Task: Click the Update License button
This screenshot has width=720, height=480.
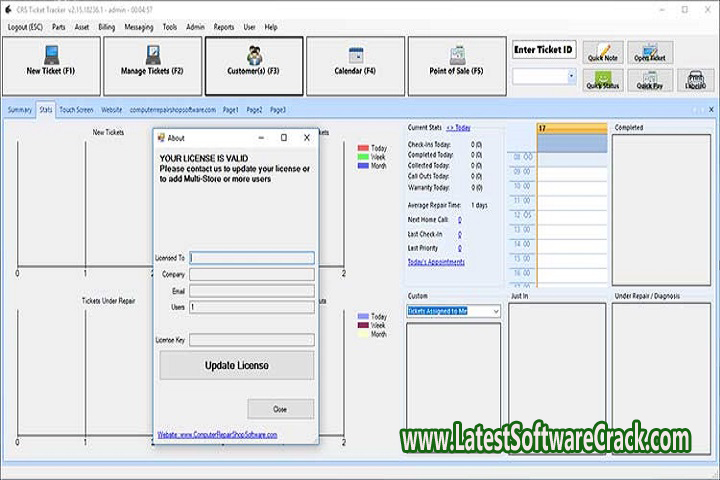Action: click(237, 366)
